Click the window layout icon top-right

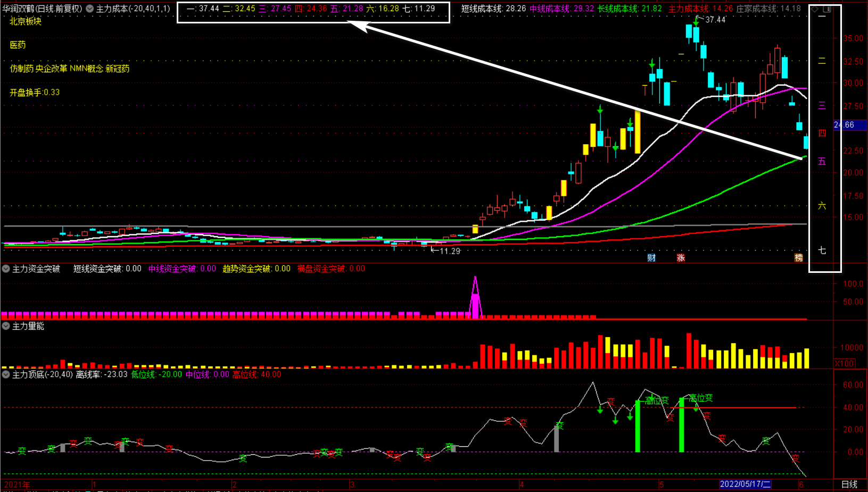pos(827,9)
